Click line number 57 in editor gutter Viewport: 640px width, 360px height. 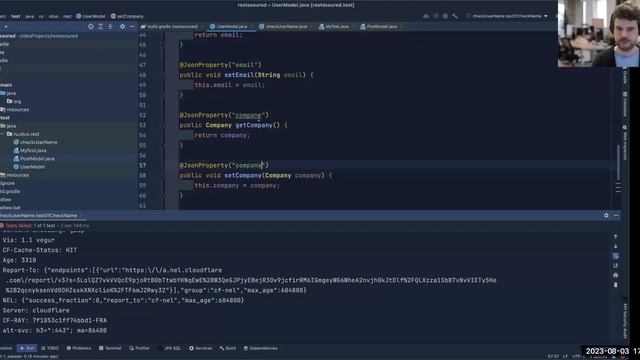(x=142, y=165)
